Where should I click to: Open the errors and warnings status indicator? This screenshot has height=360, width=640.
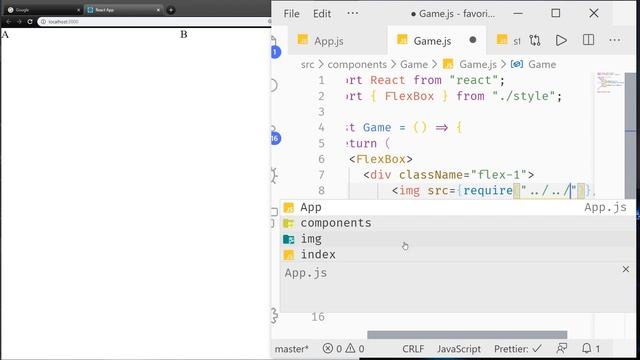click(x=343, y=349)
